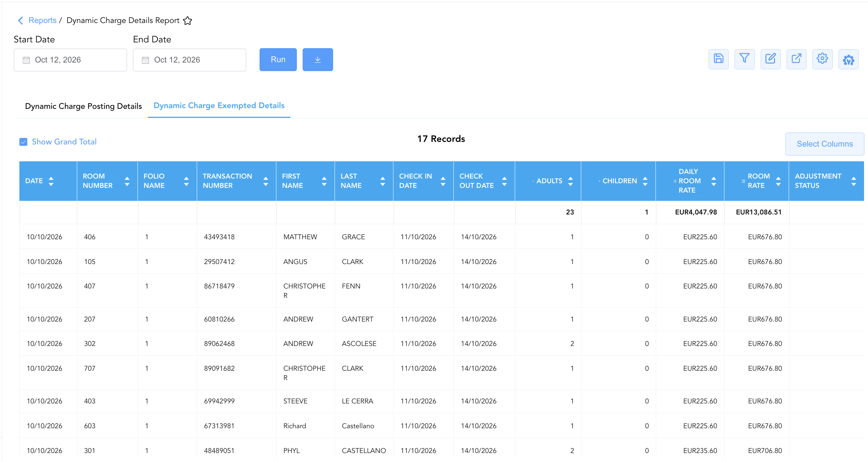This screenshot has width=868, height=462.
Task: Sort by FIRST NAME column arrows
Action: [x=324, y=181]
